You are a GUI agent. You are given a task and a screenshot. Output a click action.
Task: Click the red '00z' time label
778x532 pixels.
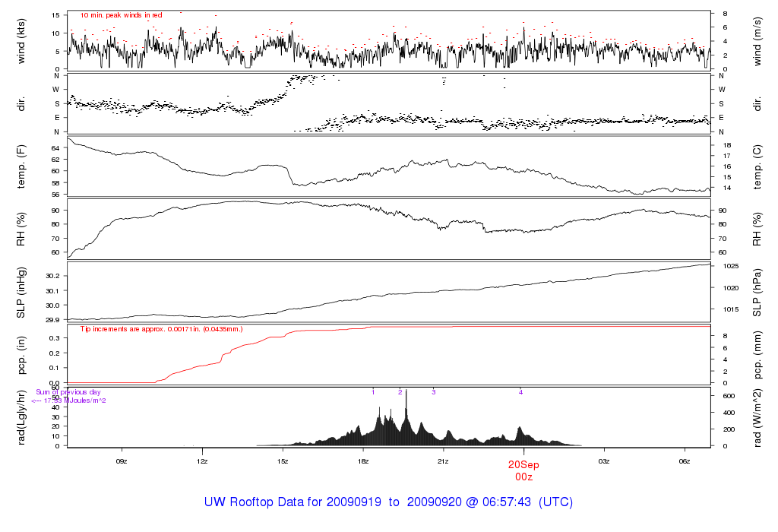pos(523,477)
